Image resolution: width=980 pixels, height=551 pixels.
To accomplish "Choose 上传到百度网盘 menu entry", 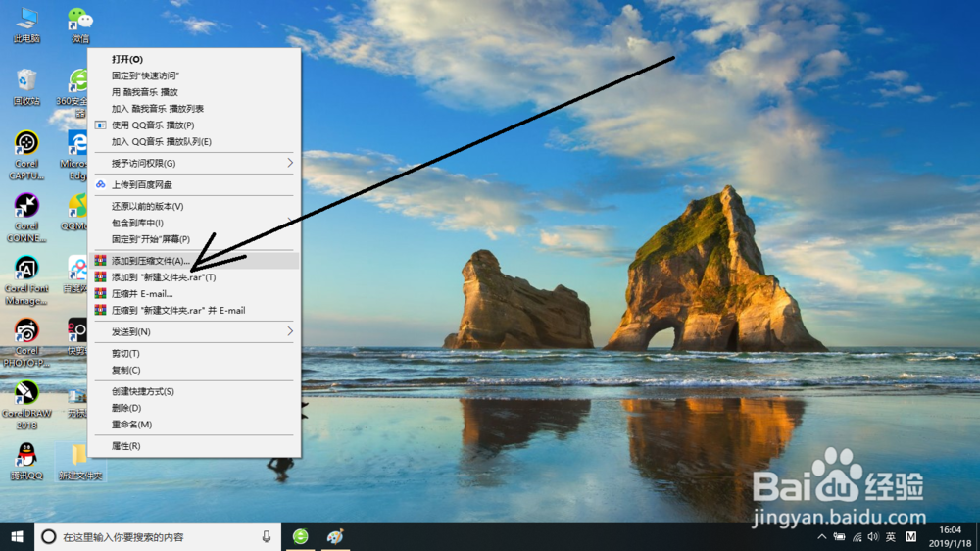I will 194,184.
